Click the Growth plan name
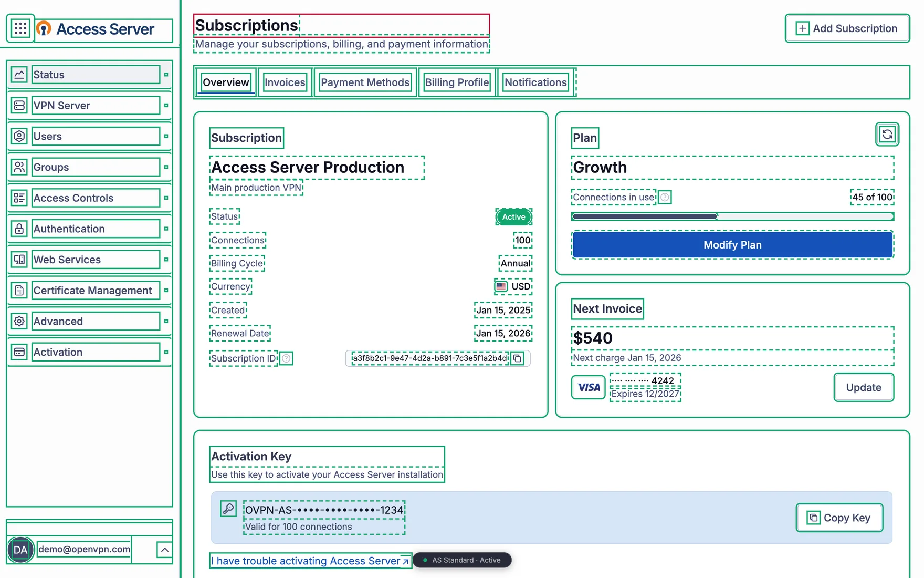This screenshot has height=578, width=924. click(x=600, y=168)
